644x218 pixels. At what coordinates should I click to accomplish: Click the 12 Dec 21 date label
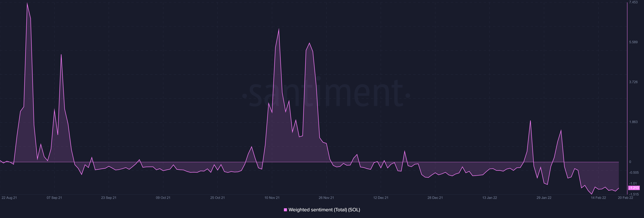coord(381,198)
